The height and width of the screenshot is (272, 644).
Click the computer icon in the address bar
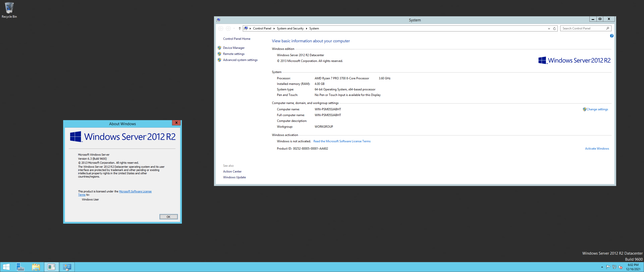[246, 28]
